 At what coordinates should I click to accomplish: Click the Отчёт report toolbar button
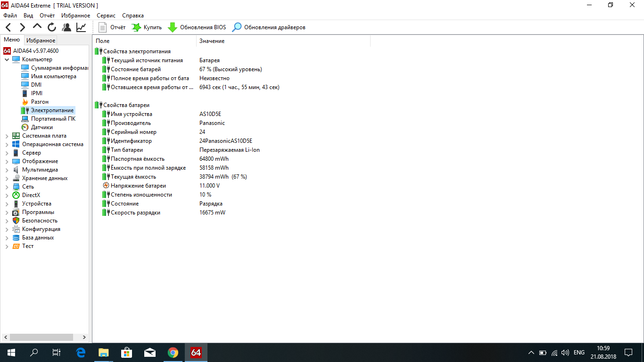(112, 27)
